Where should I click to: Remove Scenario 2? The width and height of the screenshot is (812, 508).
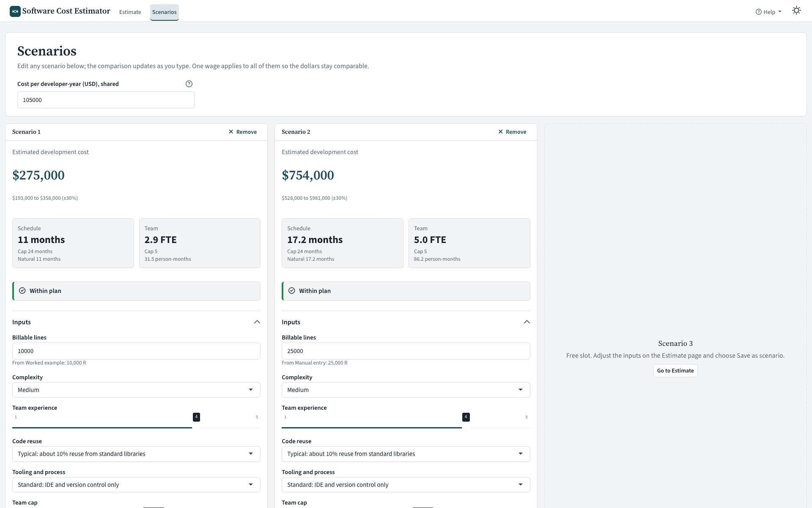pyautogui.click(x=512, y=132)
